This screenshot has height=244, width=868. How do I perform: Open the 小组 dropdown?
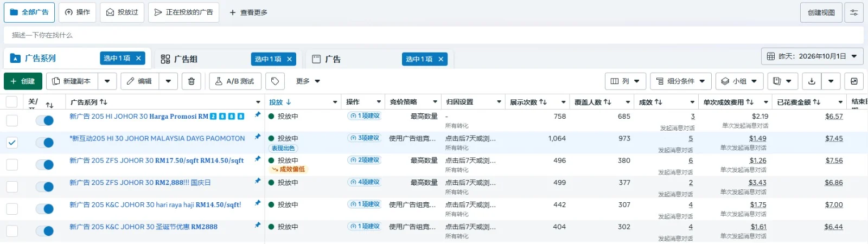(x=739, y=81)
